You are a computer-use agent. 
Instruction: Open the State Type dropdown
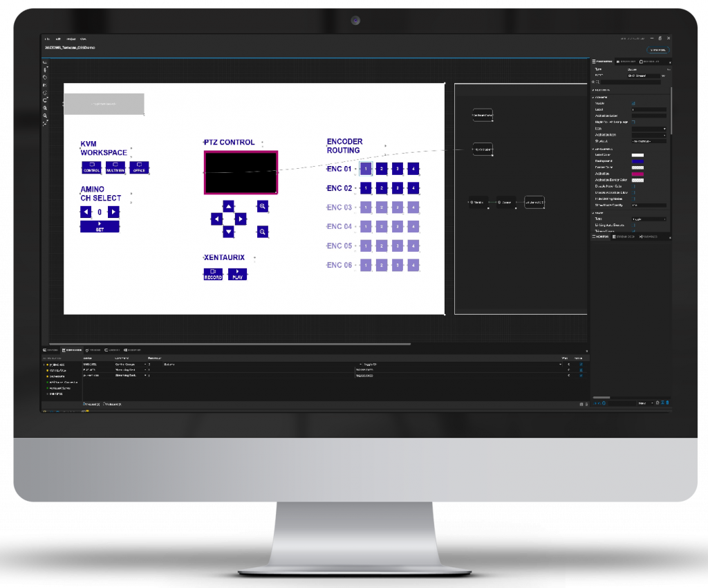coord(649,219)
